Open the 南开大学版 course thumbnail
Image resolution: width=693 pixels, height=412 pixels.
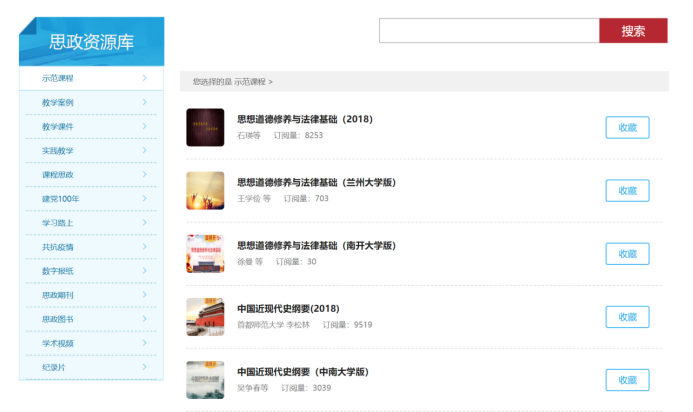(205, 254)
